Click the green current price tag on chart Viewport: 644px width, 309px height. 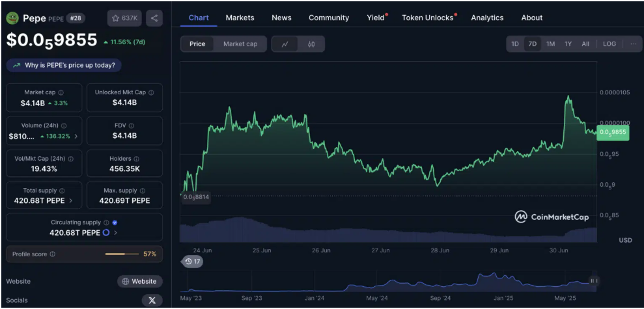[x=613, y=133]
